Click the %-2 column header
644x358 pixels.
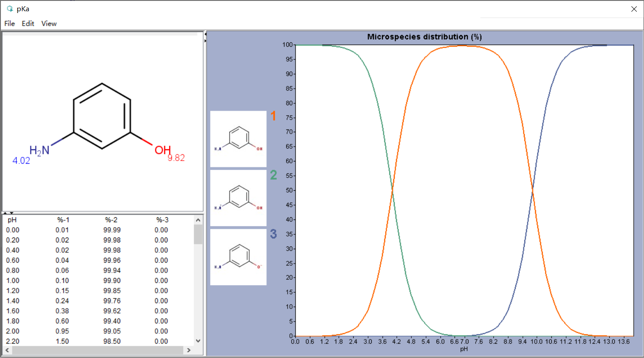point(111,220)
